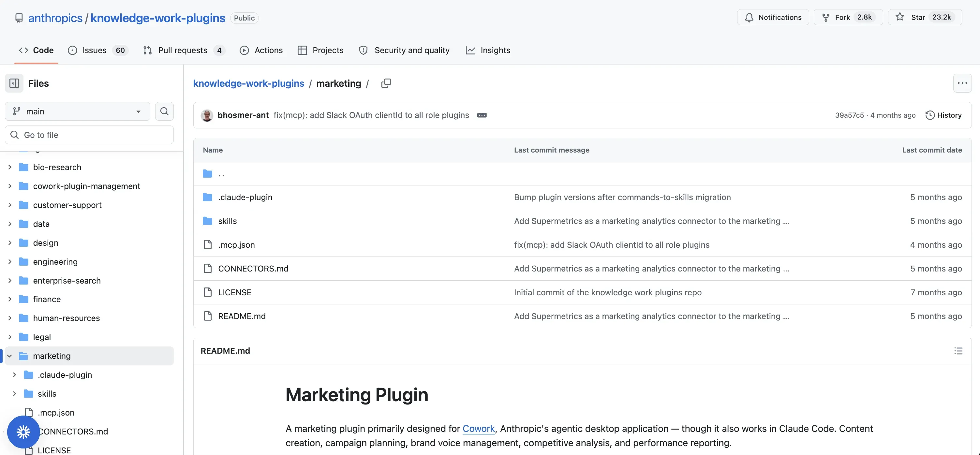Image resolution: width=980 pixels, height=455 pixels.
Task: Switch to the Code tab
Action: click(36, 50)
